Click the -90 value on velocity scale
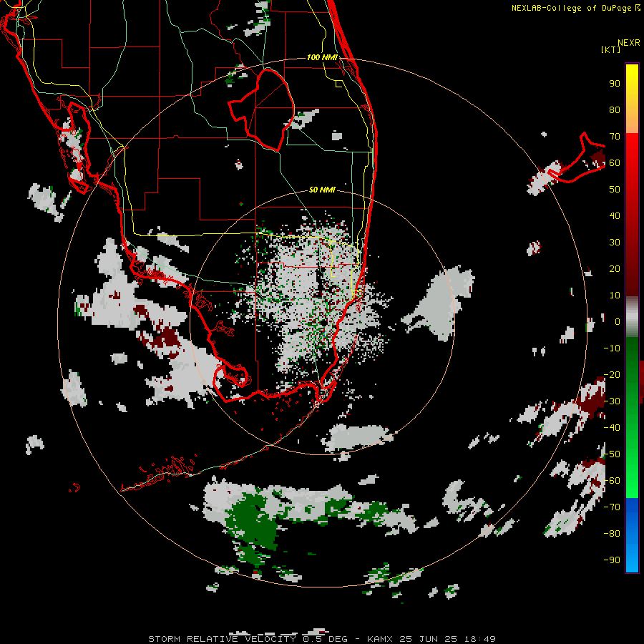The width and height of the screenshot is (644, 644). click(612, 560)
